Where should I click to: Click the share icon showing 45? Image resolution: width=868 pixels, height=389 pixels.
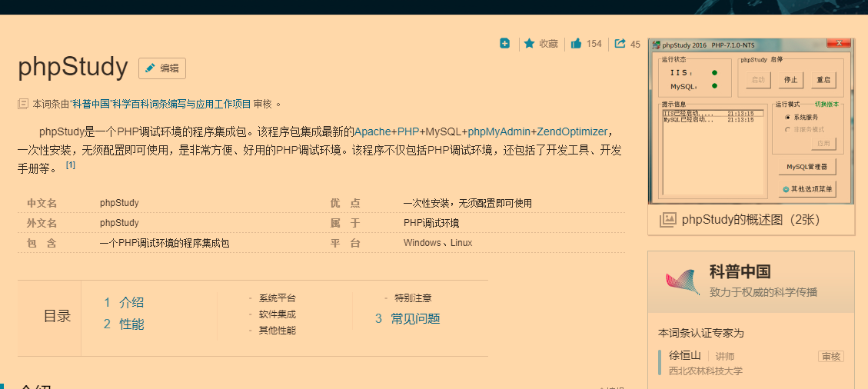[x=620, y=43]
